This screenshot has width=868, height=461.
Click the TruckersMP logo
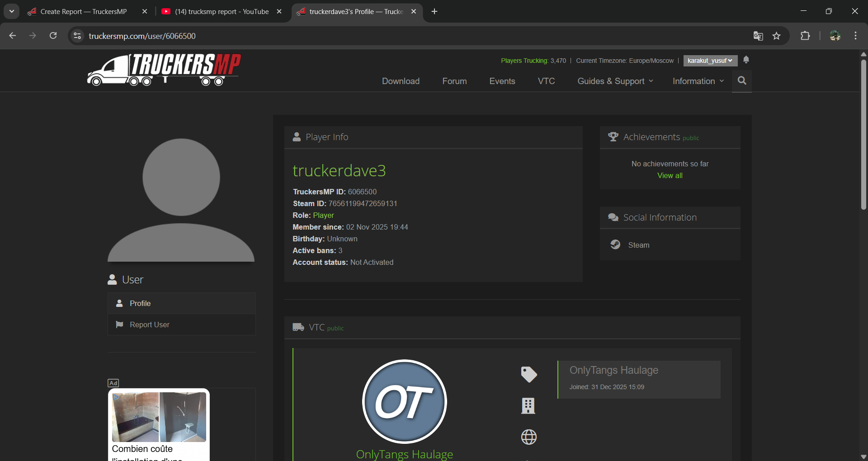click(164, 70)
